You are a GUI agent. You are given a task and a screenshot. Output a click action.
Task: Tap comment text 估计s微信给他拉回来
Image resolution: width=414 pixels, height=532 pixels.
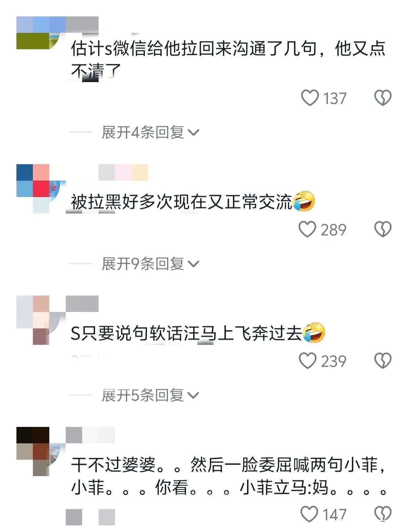click(x=228, y=60)
